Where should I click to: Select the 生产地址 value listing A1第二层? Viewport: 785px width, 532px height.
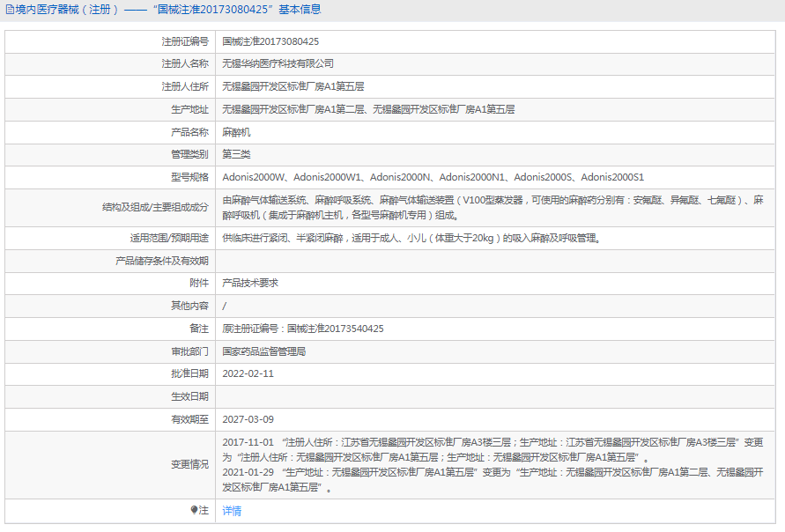[368, 109]
